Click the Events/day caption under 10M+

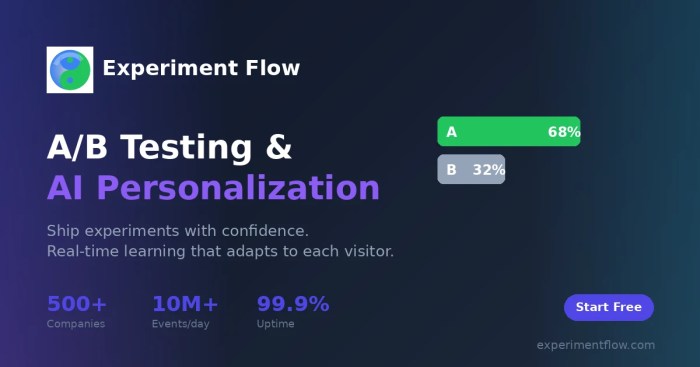tap(180, 324)
